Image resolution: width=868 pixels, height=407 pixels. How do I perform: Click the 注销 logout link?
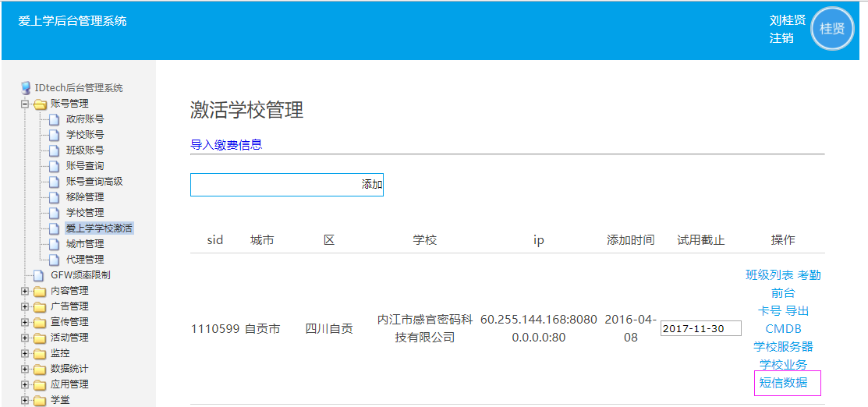tap(781, 37)
